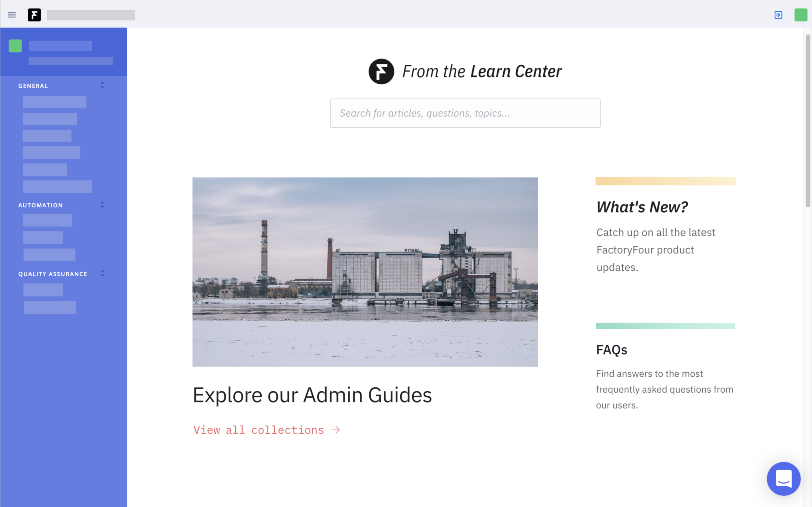Screen dimensions: 812x507
Task: Click the FactoryFour product updates description
Action: pyautogui.click(x=656, y=250)
